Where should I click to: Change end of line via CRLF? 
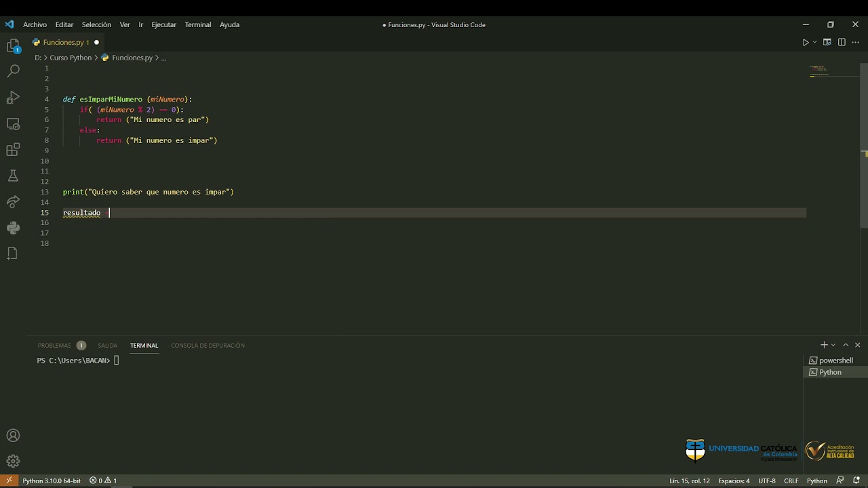[791, 481]
